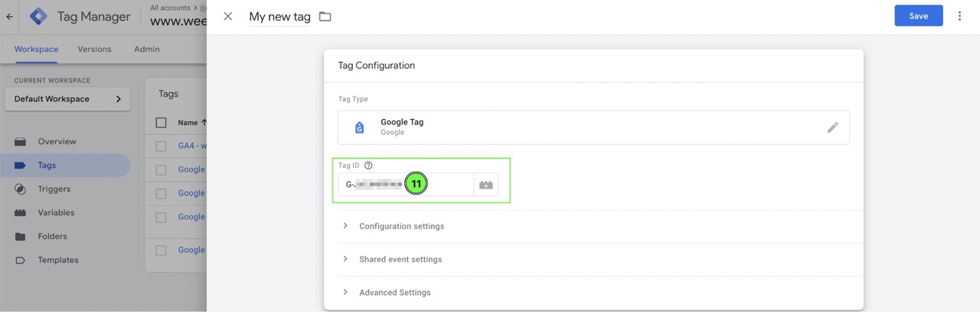Screen dimensions: 980x312
Task: Click the Google Tag logo icon
Action: (359, 127)
